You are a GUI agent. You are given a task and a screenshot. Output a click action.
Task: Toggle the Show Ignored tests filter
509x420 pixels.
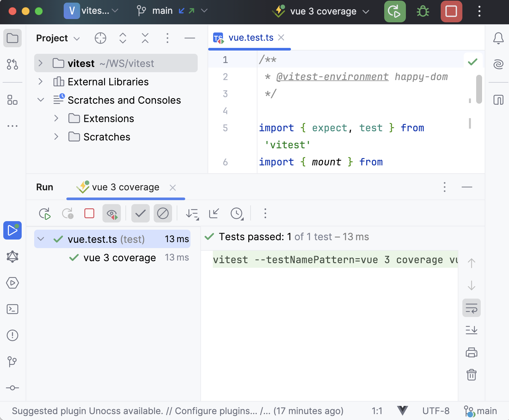163,213
